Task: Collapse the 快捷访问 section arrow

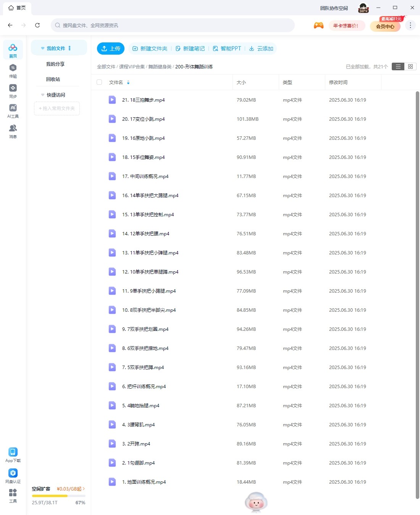Action: (43, 95)
